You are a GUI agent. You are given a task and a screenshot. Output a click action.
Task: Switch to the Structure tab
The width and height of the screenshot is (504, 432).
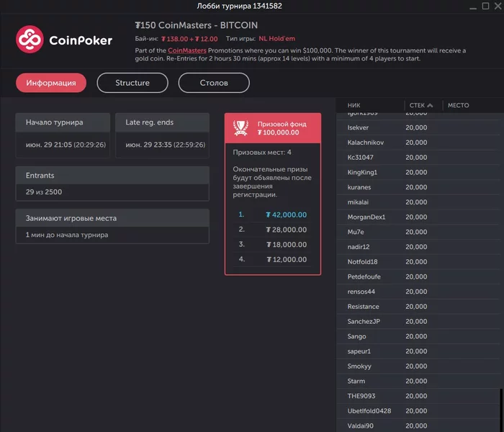132,83
